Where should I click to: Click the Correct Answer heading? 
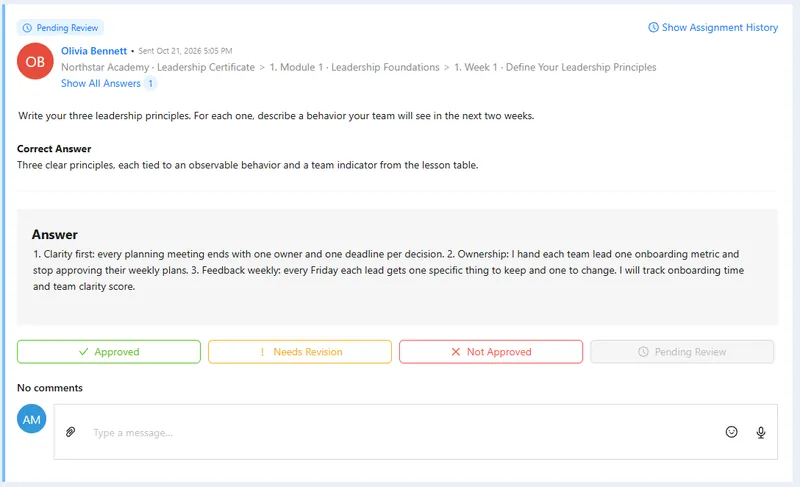pos(54,149)
